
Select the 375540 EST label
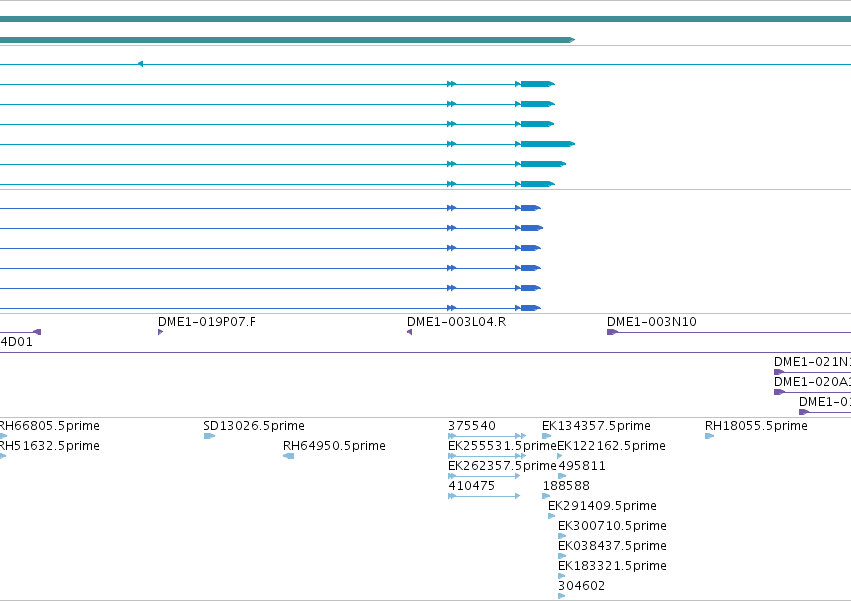(x=472, y=426)
